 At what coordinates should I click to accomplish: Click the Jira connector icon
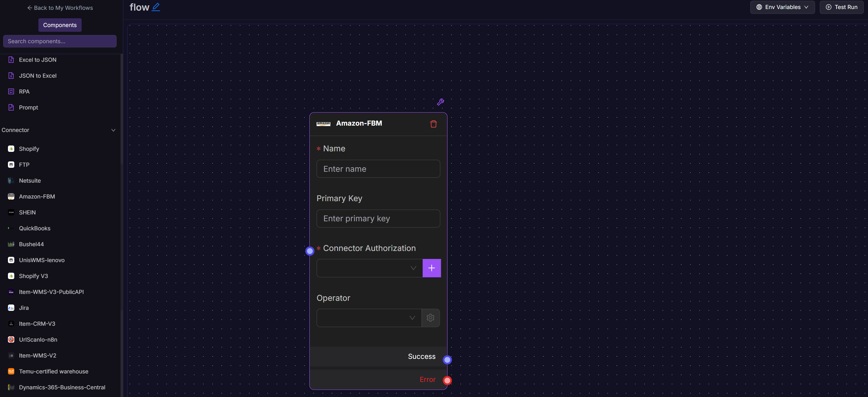(11, 307)
